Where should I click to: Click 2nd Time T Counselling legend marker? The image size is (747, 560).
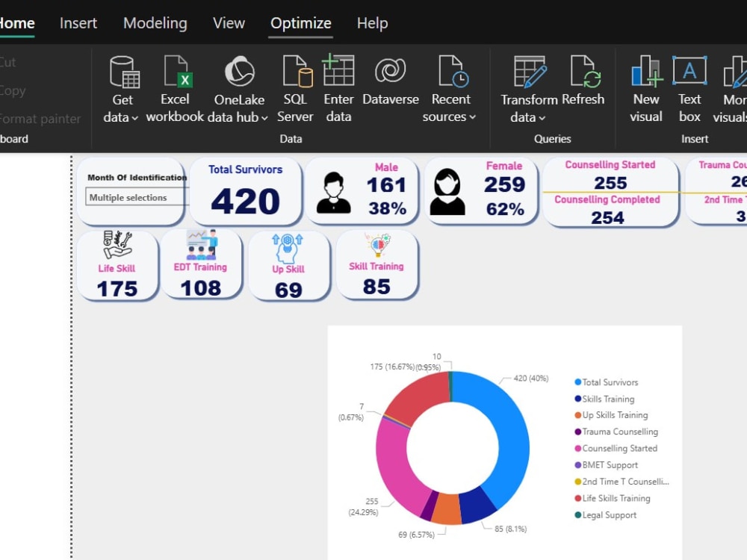(578, 482)
